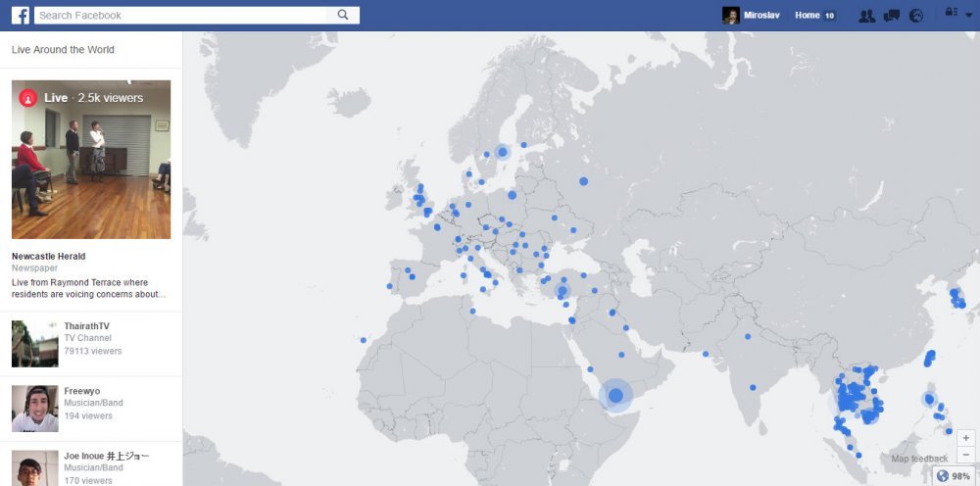The image size is (980, 486).
Task: Select the pulsing dot over the Philippines
Action: [x=929, y=399]
